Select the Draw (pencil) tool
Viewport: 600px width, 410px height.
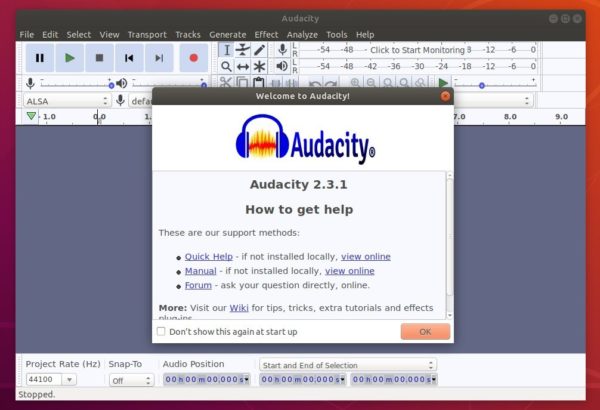click(x=259, y=50)
